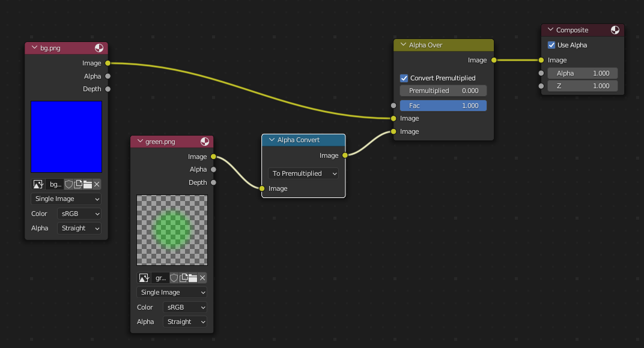The height and width of the screenshot is (348, 644).
Task: Click the Premultiplied value field
Action: [x=443, y=91]
